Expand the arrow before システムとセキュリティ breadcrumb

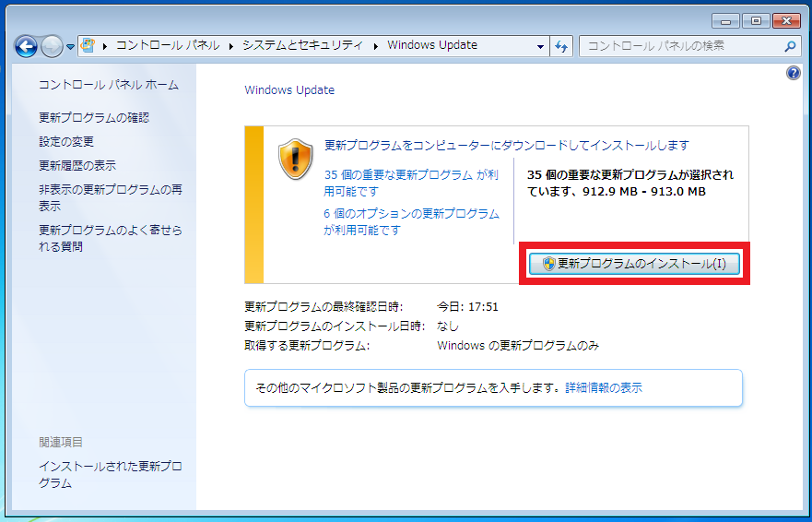[x=232, y=46]
